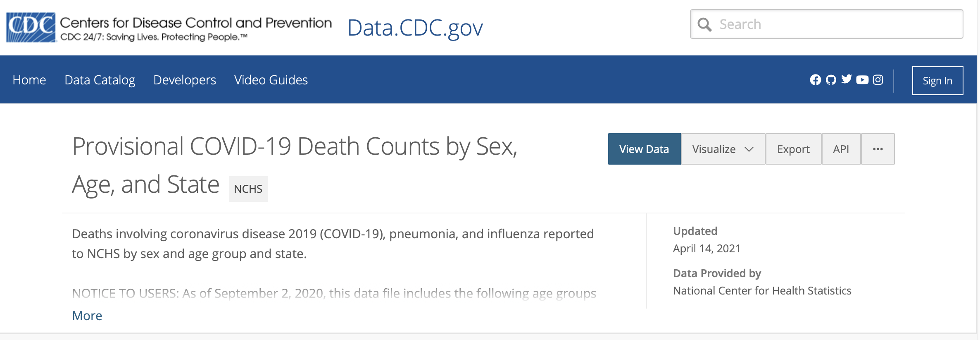Open the Data Catalog menu item
This screenshot has height=340, width=980.
coord(100,80)
